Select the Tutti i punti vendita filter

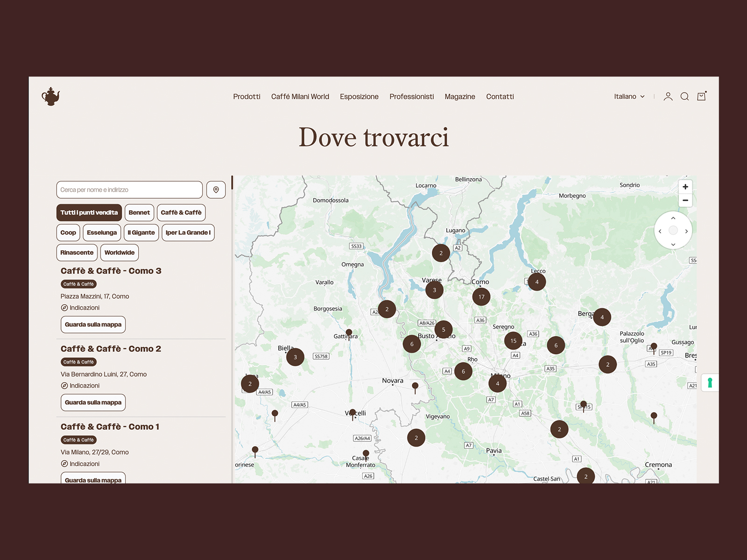click(89, 212)
